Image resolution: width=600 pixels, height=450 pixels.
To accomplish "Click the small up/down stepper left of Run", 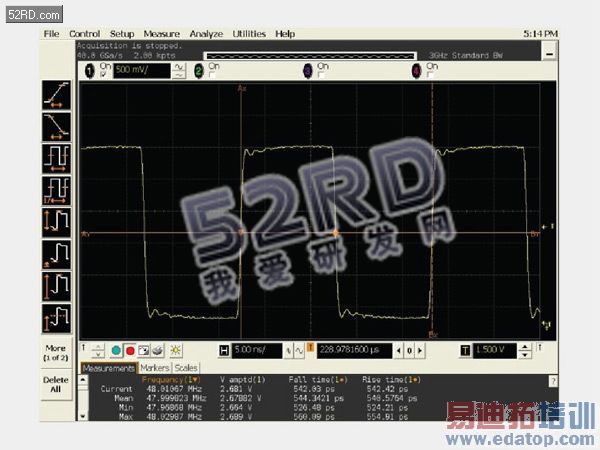I will (x=98, y=351).
